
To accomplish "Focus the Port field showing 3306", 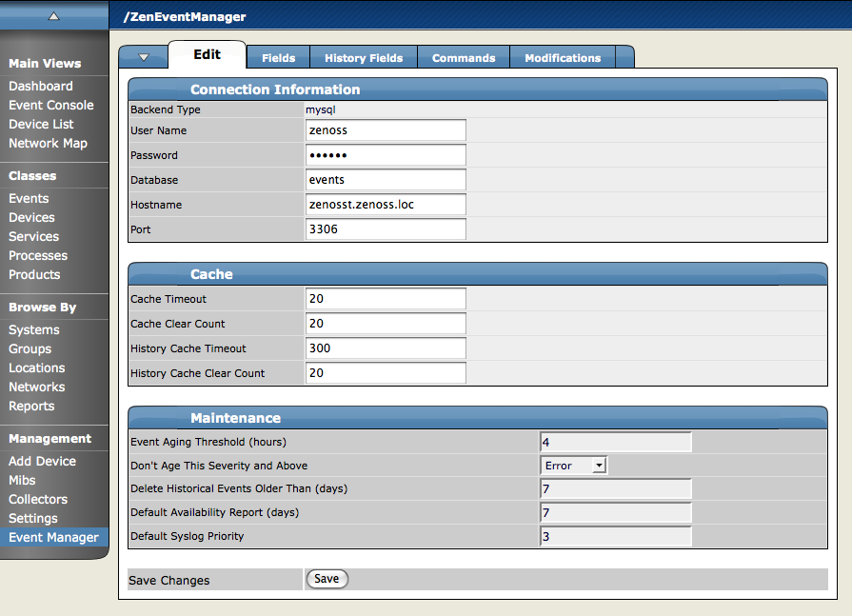I will tap(386, 229).
